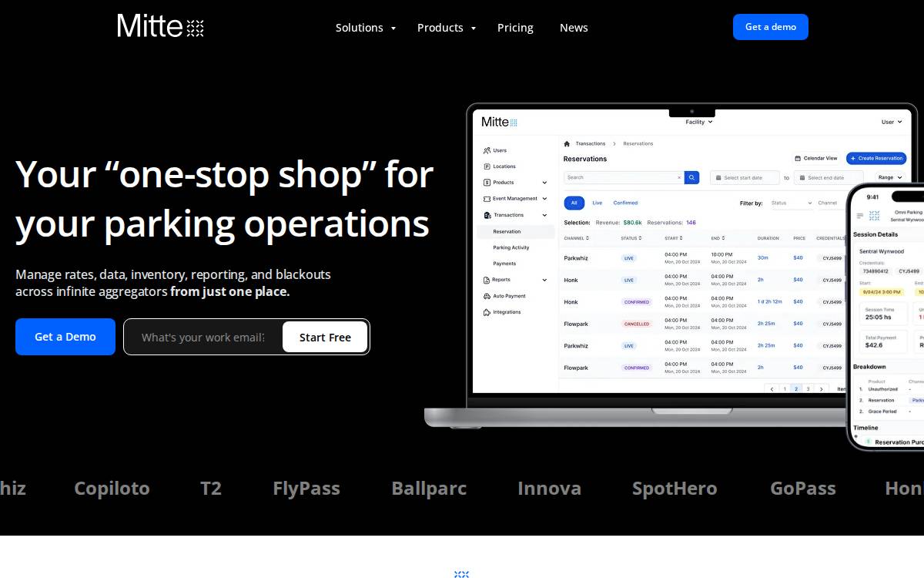Click the Products dollar icon in the sidebar
The image size is (924, 578).
[x=487, y=183]
